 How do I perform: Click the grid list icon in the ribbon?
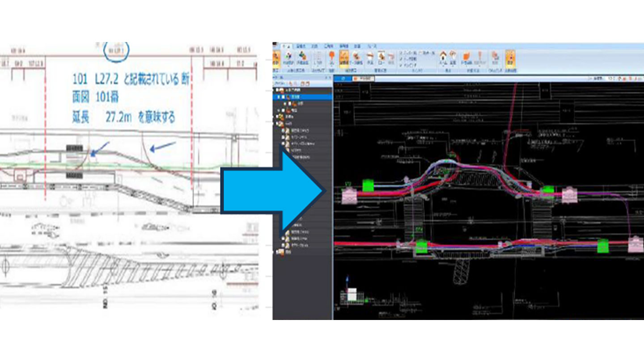pyautogui.click(x=318, y=56)
